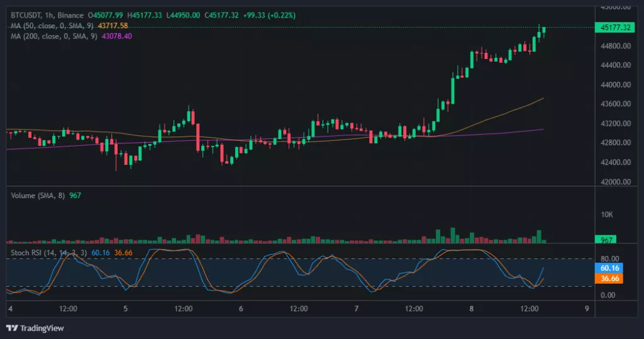Select the Volume (SMA, 8) indicator label
Viewport: 644px width, 339px height.
click(x=38, y=196)
